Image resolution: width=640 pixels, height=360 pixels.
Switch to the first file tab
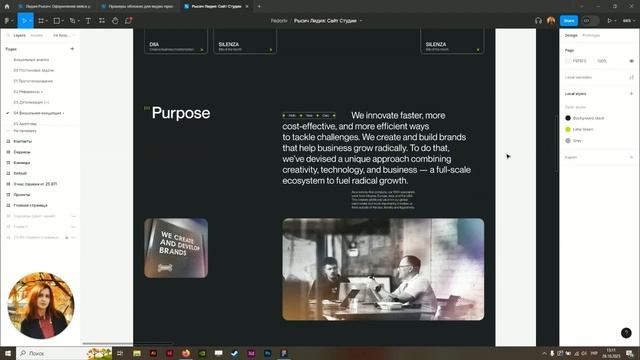pos(54,6)
